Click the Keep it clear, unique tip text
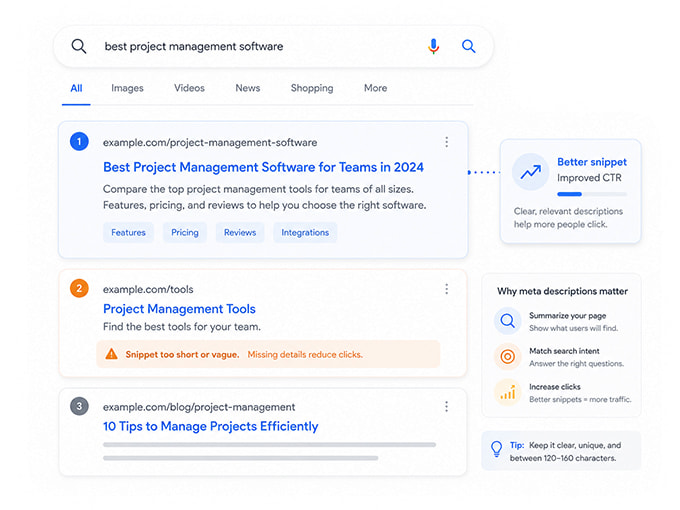Viewport: 680px width, 510px height. click(565, 451)
